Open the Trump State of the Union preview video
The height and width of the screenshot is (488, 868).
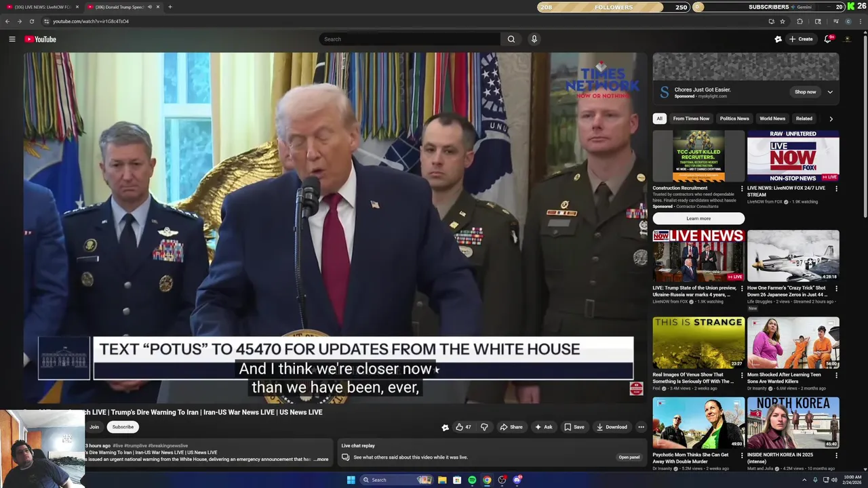coord(698,256)
